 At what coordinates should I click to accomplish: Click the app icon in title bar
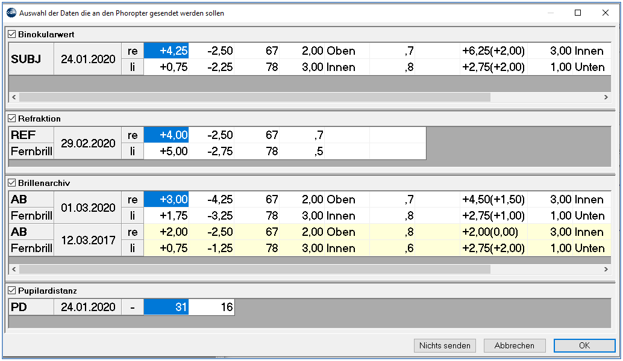click(11, 13)
